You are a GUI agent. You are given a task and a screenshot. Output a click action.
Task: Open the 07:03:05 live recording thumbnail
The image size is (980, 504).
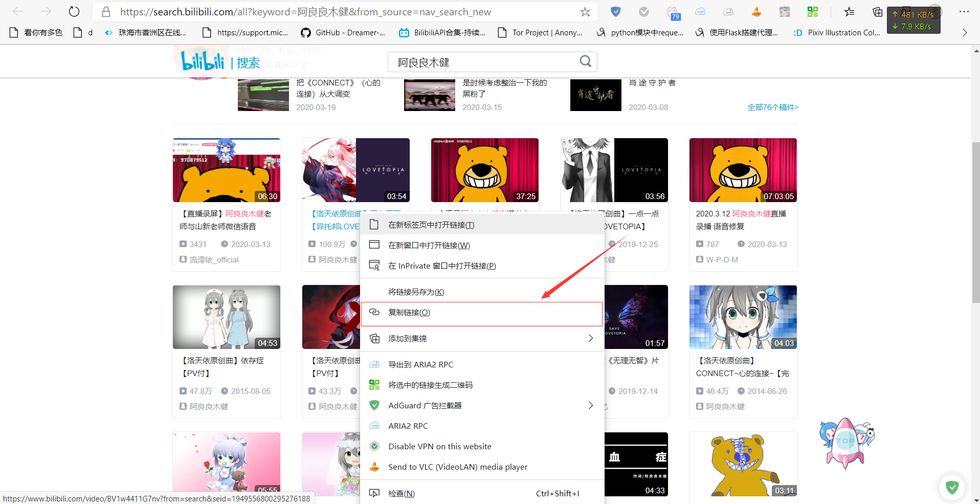pos(743,170)
